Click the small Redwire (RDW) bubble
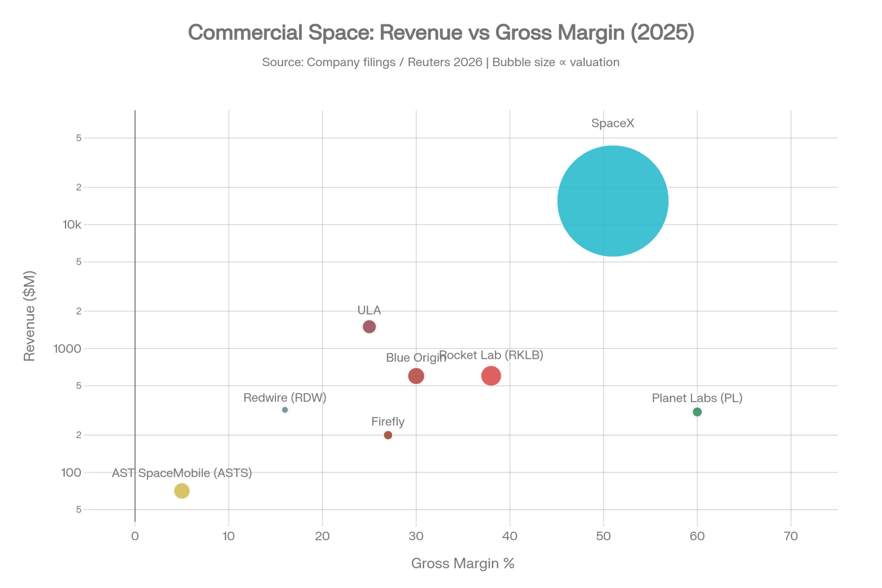 point(285,410)
